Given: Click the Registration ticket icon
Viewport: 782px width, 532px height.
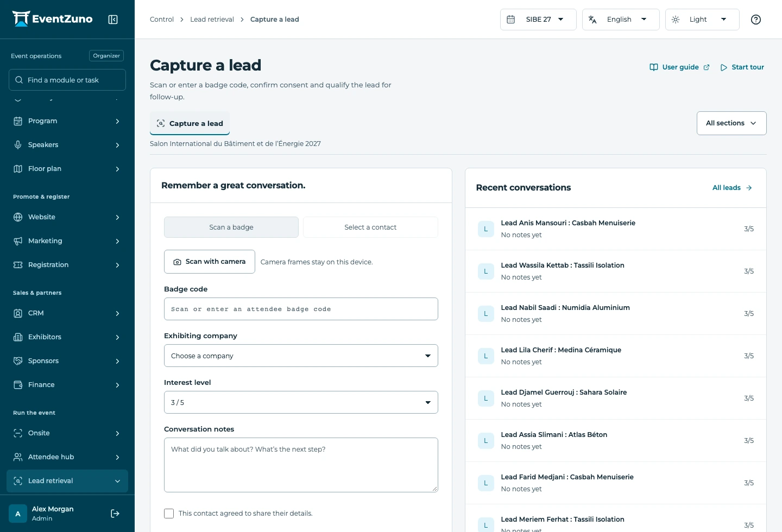Looking at the screenshot, I should coord(18,265).
